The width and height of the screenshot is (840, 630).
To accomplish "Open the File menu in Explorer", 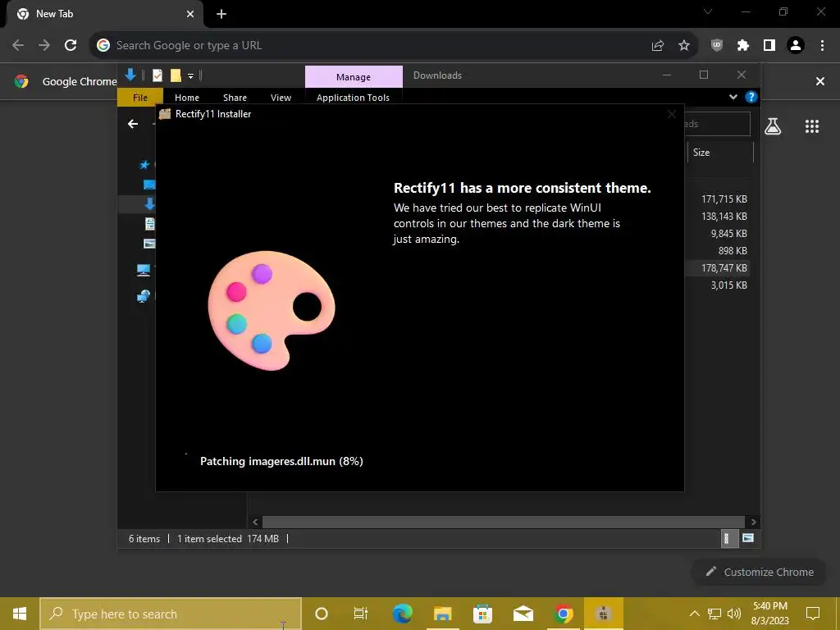I will (140, 98).
